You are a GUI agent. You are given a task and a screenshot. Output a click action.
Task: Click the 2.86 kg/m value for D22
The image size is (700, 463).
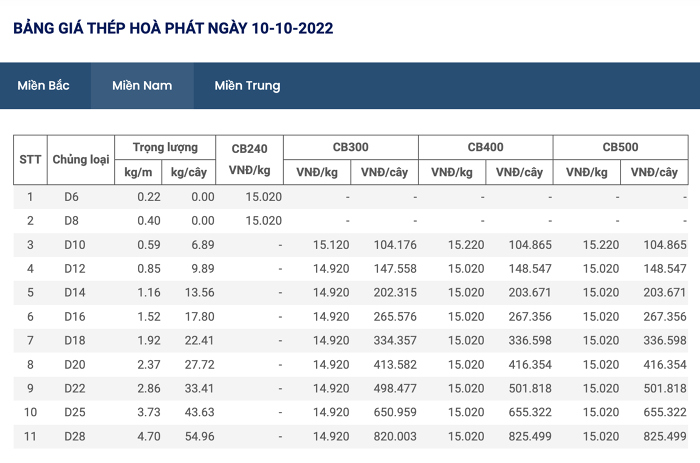(149, 388)
